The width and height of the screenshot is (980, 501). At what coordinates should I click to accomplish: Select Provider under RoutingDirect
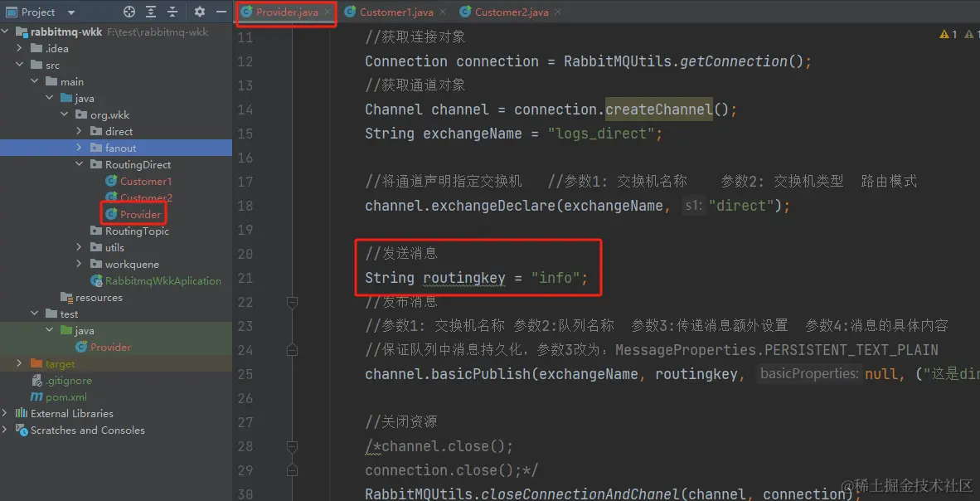tap(141, 215)
